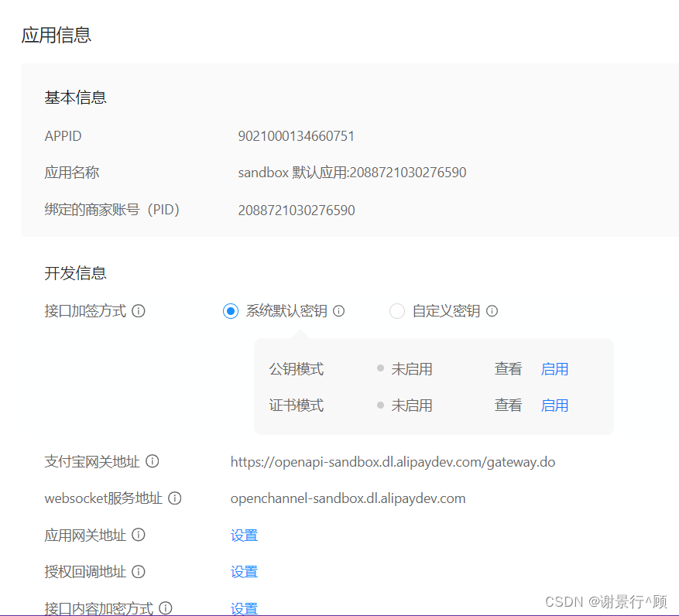The image size is (679, 616).
Task: Click 查看 for 公钥模式
Action: tap(508, 369)
